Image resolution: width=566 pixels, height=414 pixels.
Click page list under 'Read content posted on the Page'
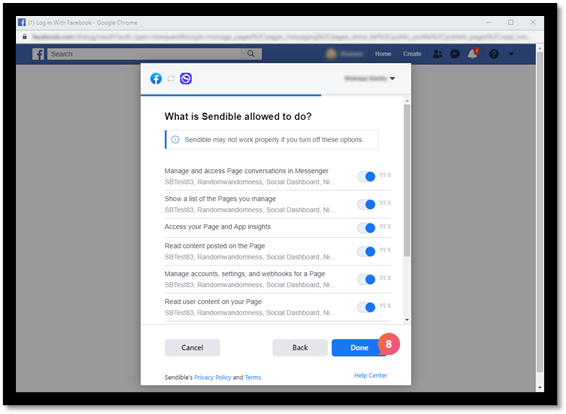(x=250, y=257)
